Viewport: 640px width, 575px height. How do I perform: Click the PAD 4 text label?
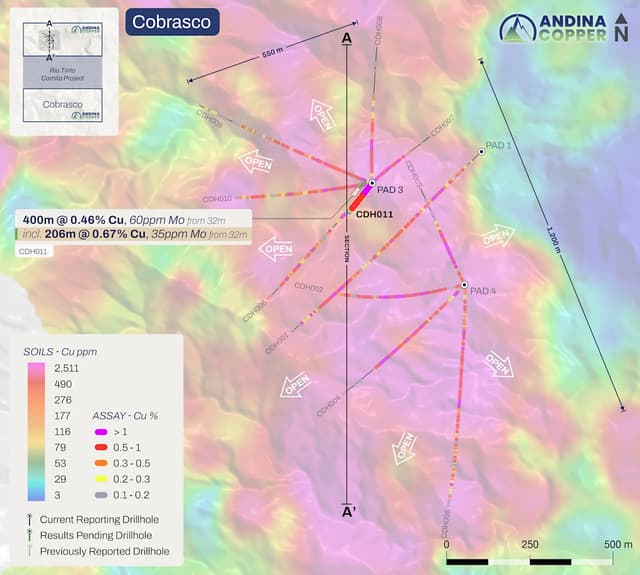coord(483,291)
